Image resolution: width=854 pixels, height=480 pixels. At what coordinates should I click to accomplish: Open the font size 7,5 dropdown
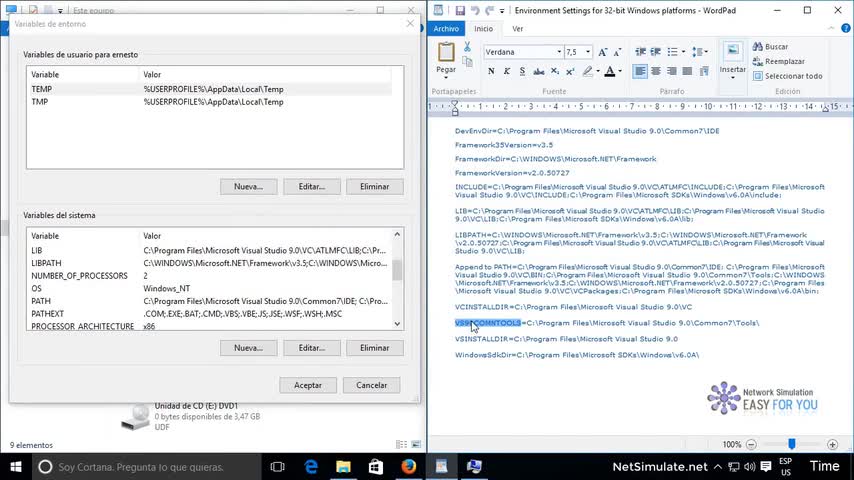588,52
